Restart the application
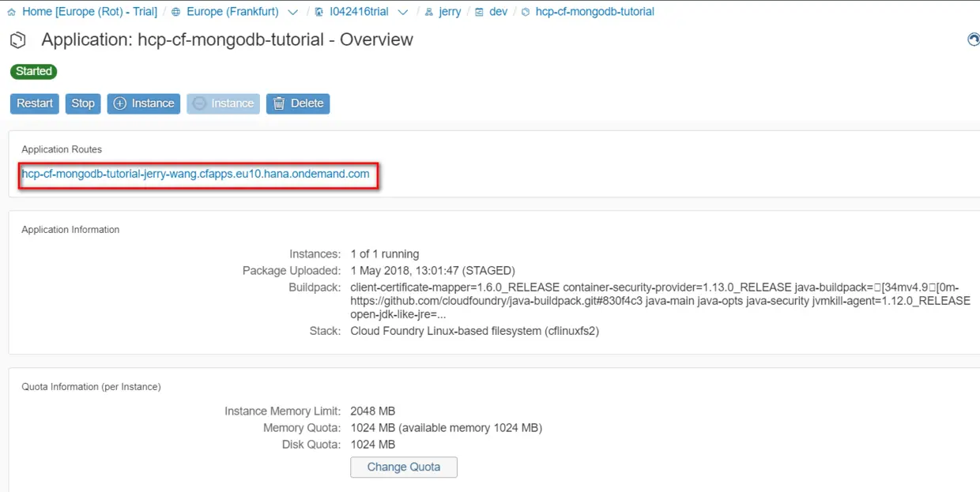Image resolution: width=980 pixels, height=492 pixels. [35, 103]
